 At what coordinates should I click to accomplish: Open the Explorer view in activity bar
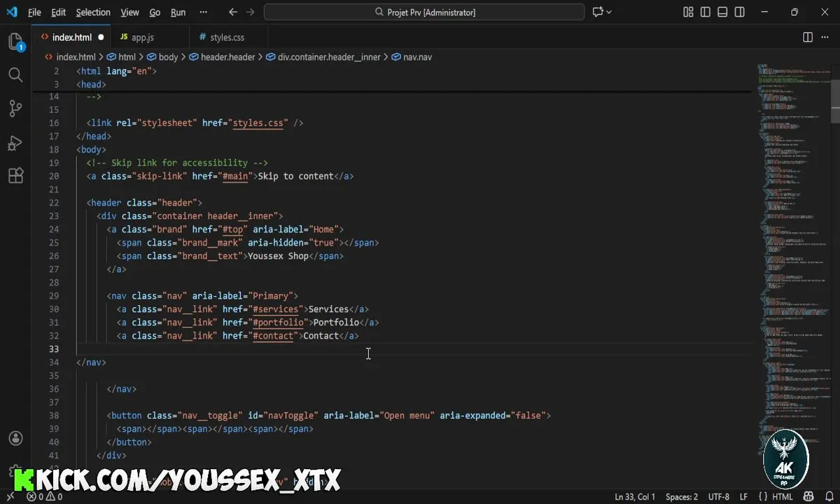[x=15, y=41]
